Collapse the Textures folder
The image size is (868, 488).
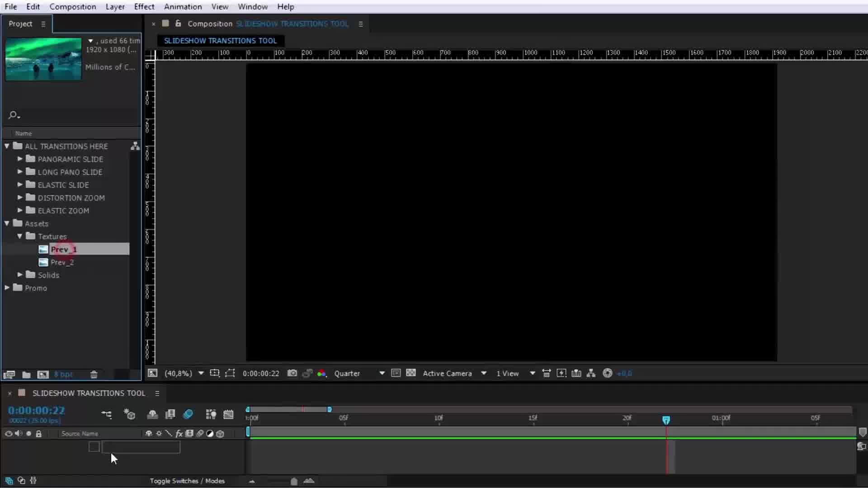(x=20, y=236)
